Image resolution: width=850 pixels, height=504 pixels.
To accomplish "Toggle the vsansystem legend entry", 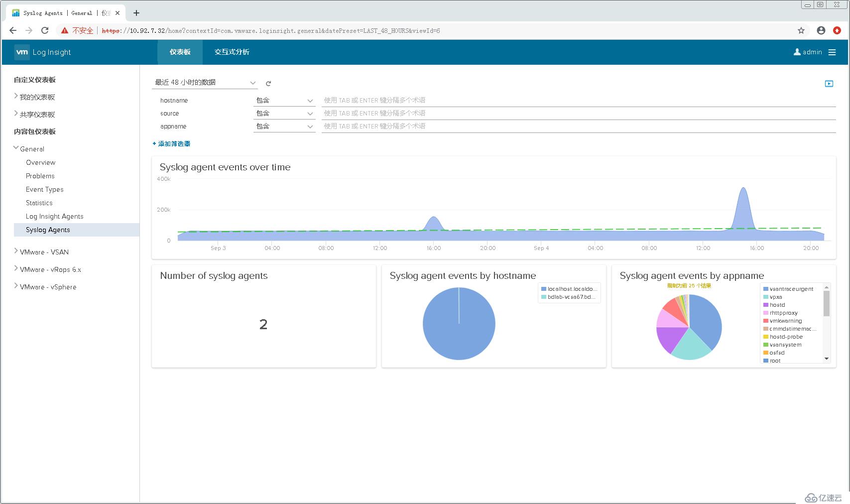I will click(x=782, y=345).
